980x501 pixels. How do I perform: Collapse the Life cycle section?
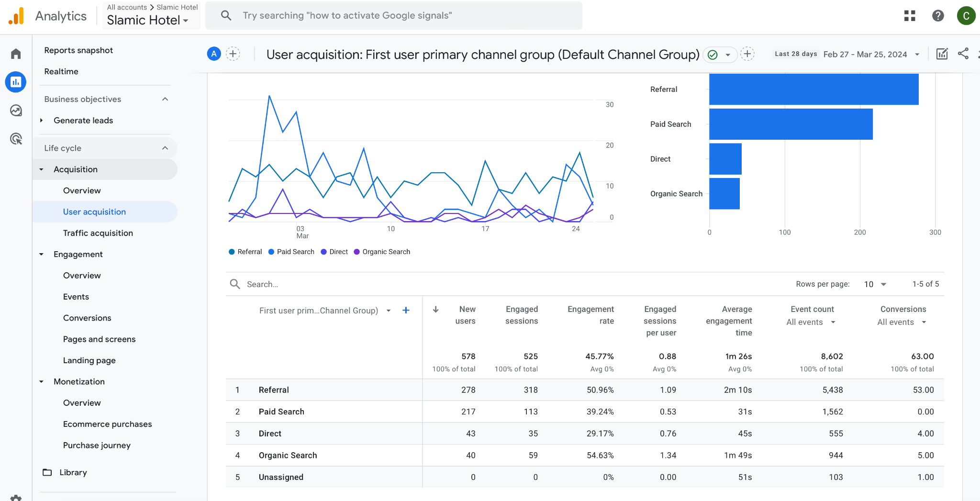(165, 148)
